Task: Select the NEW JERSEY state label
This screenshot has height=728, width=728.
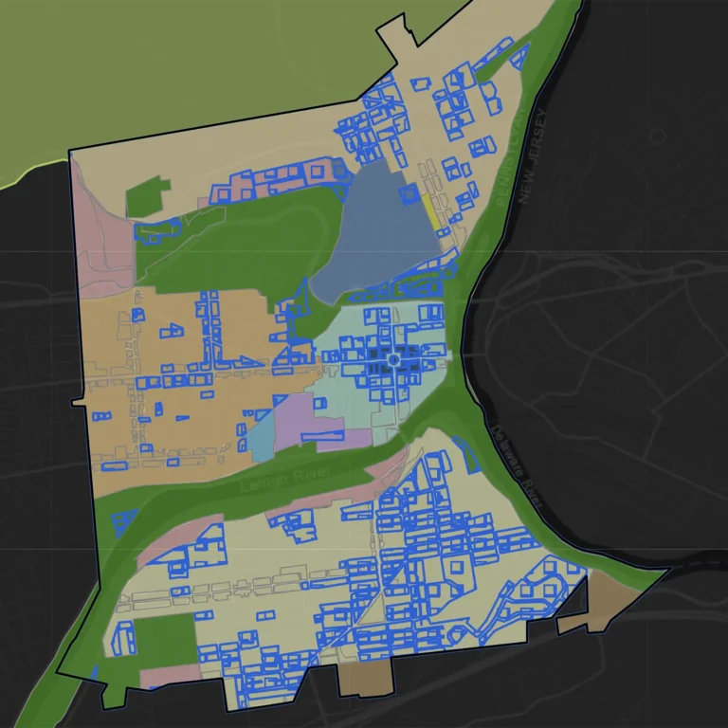Action: 533,156
